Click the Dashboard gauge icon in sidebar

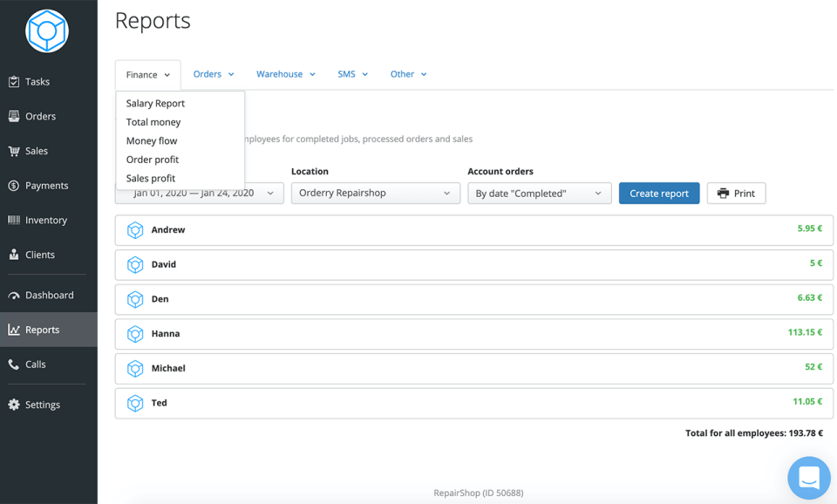(x=14, y=296)
